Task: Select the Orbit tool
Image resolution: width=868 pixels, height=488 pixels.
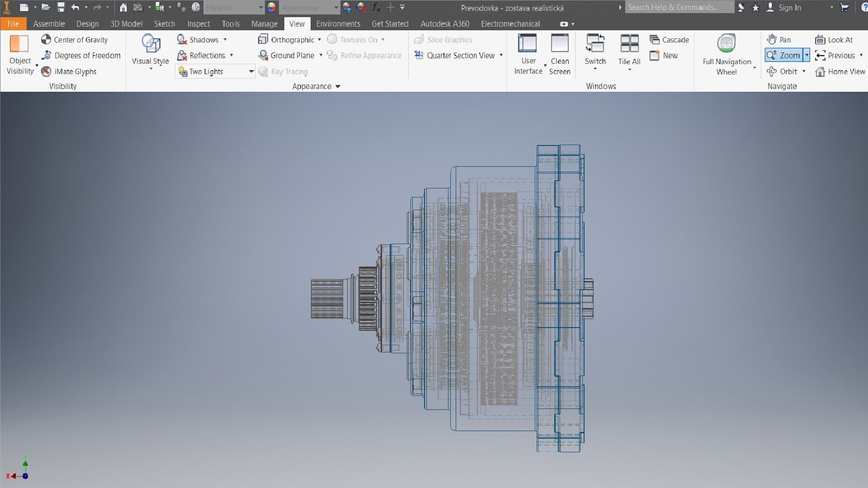Action: point(783,71)
